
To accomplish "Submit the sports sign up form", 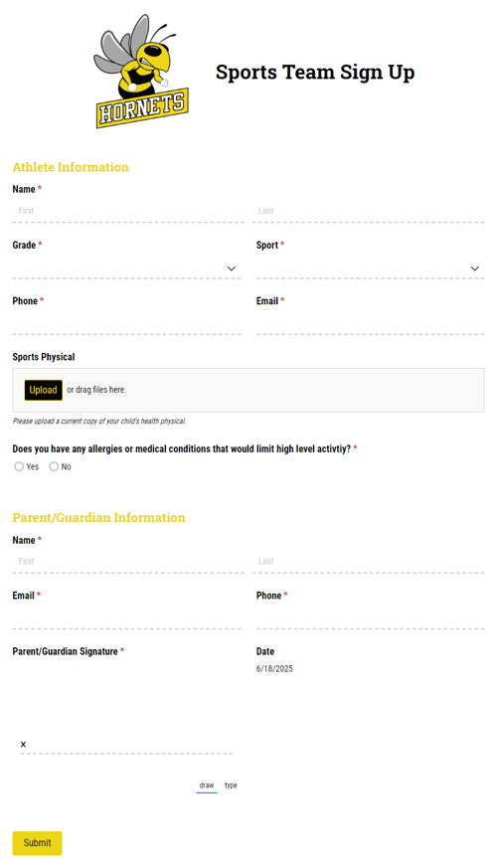I will [37, 842].
